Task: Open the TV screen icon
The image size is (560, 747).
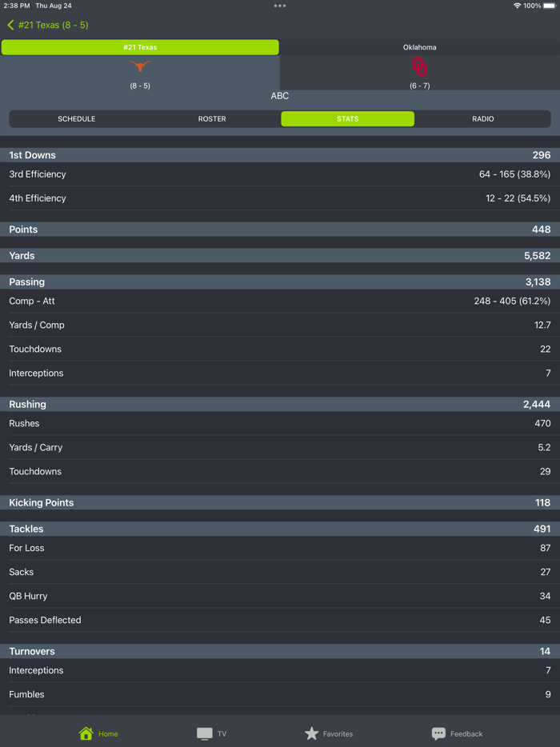Action: pos(205,733)
